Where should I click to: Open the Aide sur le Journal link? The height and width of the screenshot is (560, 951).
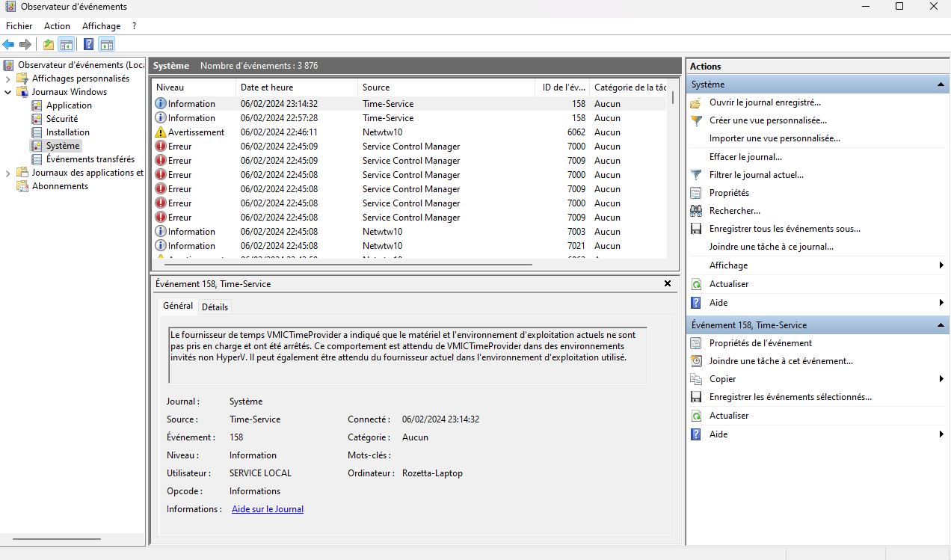pos(267,509)
